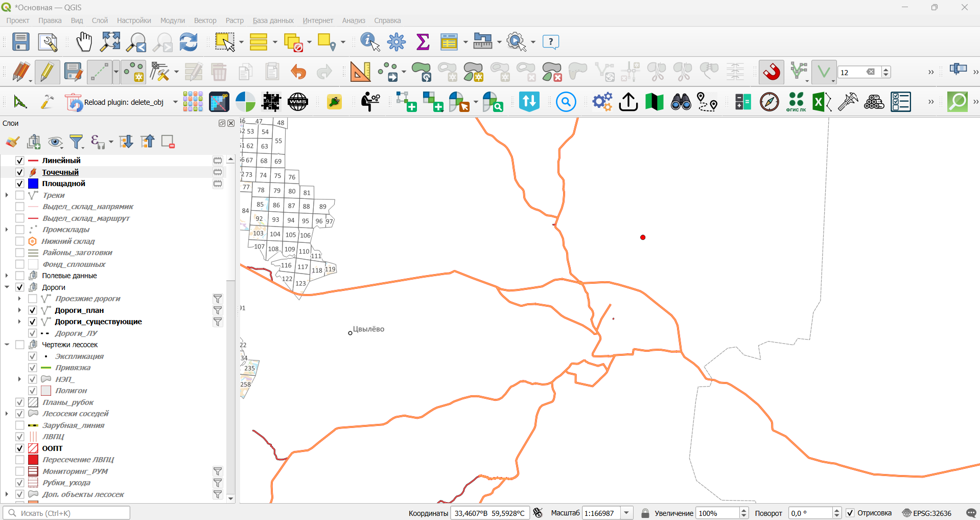The height and width of the screenshot is (520, 980).
Task: Click the Refresh map icon
Action: (189, 42)
